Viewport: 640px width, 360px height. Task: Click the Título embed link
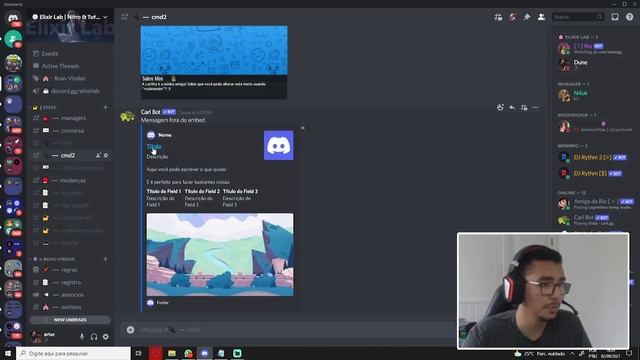click(154, 147)
